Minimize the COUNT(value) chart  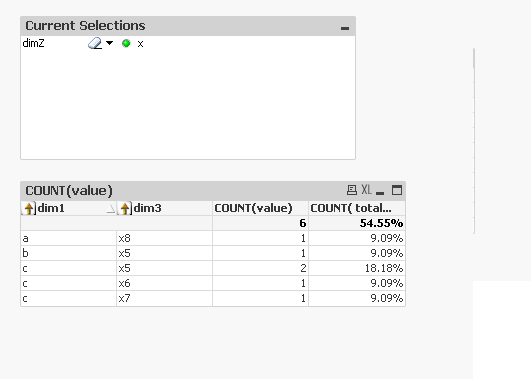coord(380,193)
